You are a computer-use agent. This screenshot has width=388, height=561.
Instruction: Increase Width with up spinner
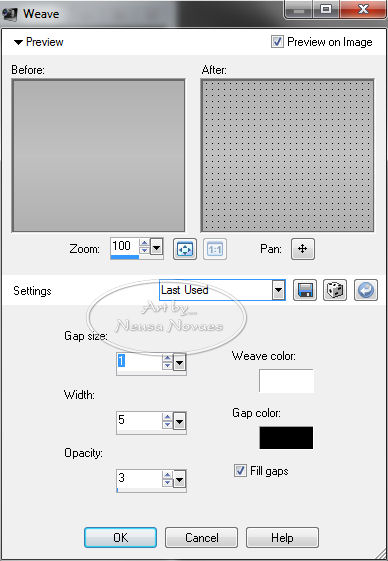tap(167, 417)
